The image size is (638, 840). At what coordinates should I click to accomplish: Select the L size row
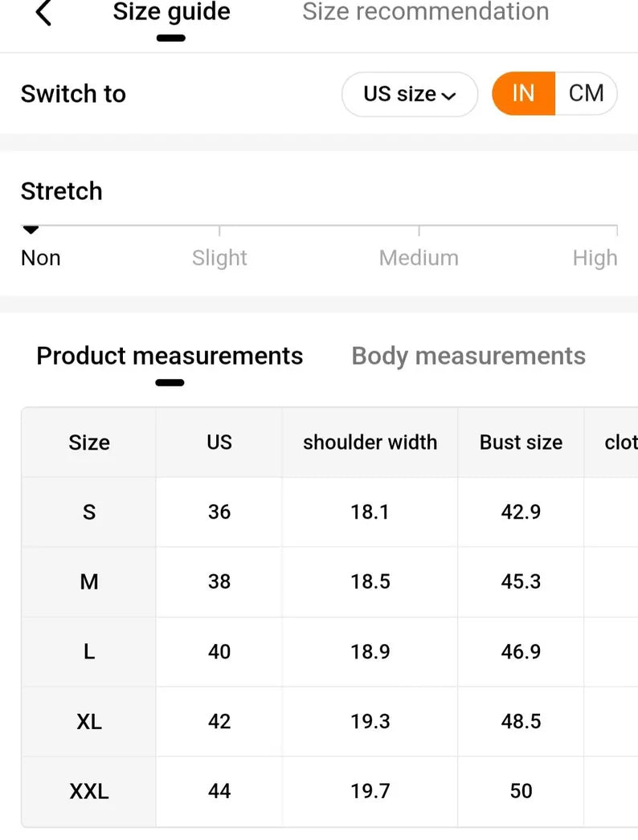pyautogui.click(x=89, y=652)
